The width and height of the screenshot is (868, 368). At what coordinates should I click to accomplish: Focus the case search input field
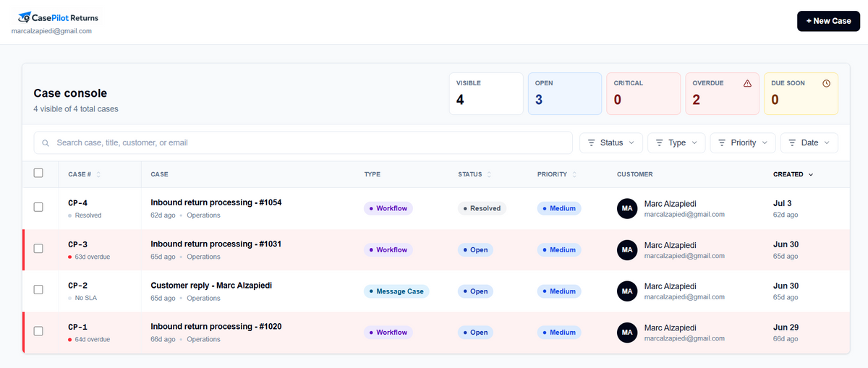point(304,143)
